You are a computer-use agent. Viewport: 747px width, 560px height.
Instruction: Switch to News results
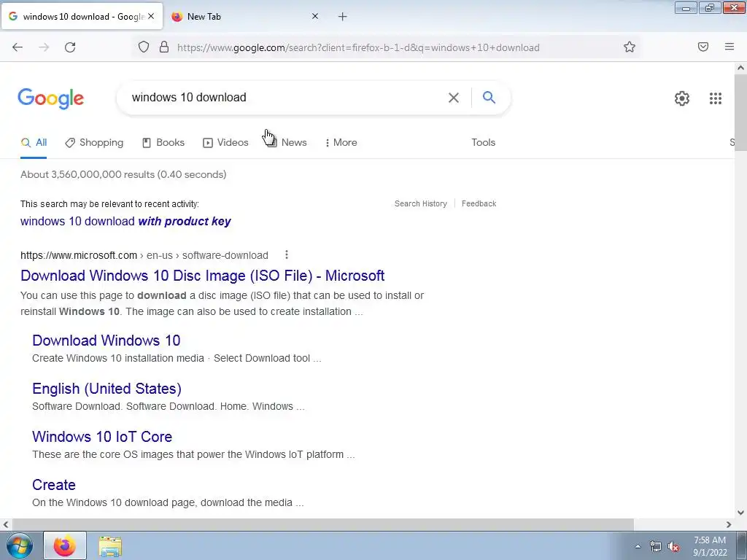pos(287,142)
